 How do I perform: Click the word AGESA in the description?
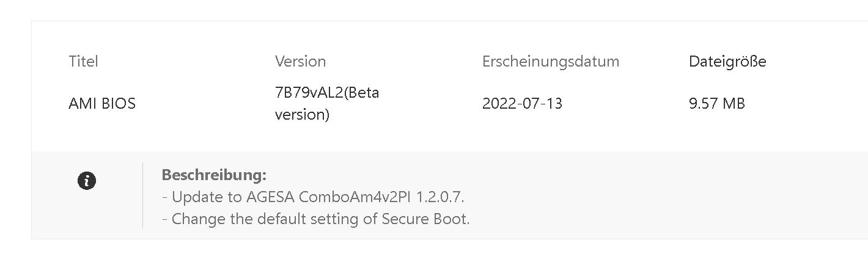point(271,197)
